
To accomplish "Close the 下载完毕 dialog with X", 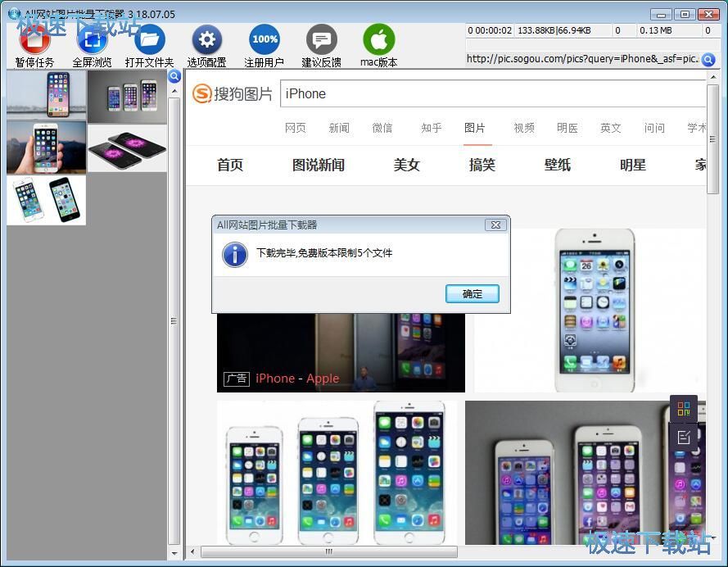I will click(495, 225).
